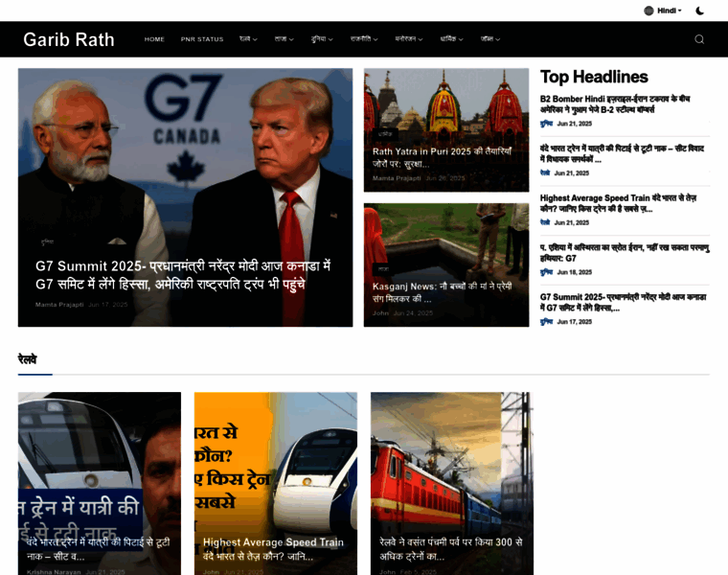Open Highest Average Speed Train card in रेलवे section
Image resolution: width=728 pixels, height=575 pixels.
tap(273, 549)
